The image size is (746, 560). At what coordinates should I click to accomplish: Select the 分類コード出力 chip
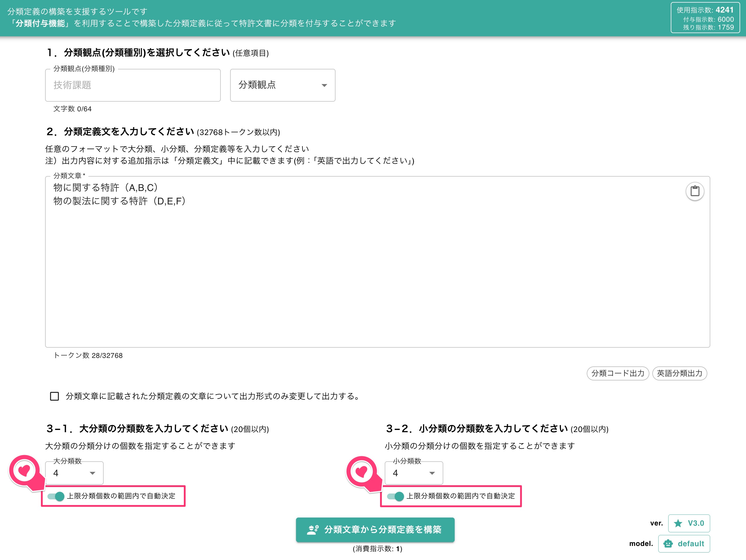(x=618, y=373)
